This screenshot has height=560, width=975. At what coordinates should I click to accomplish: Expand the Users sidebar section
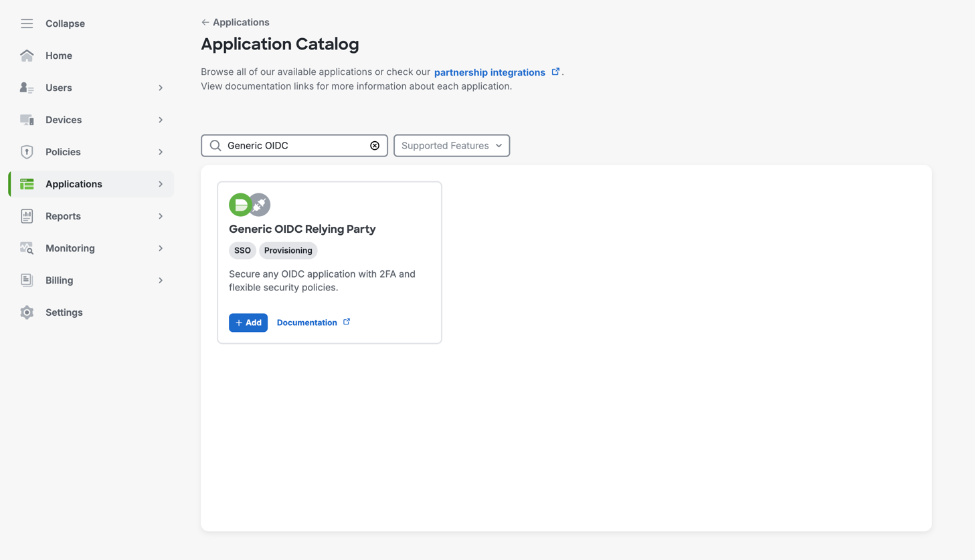[161, 88]
